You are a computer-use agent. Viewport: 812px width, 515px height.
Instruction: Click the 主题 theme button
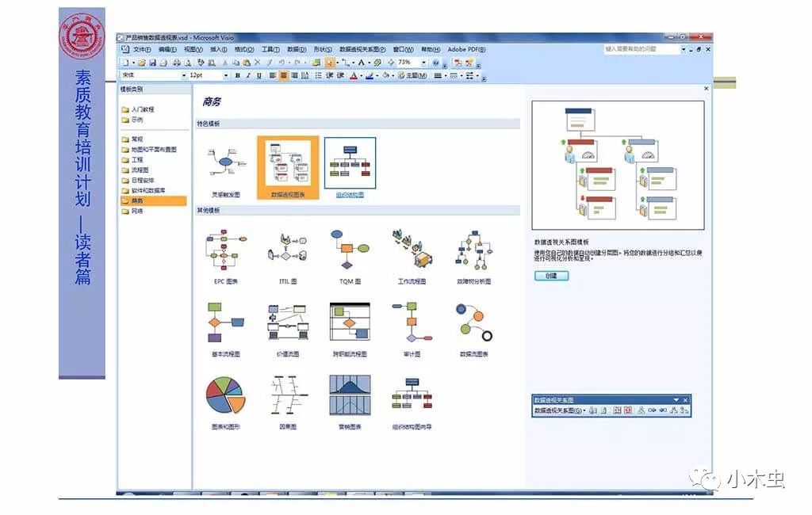(412, 75)
